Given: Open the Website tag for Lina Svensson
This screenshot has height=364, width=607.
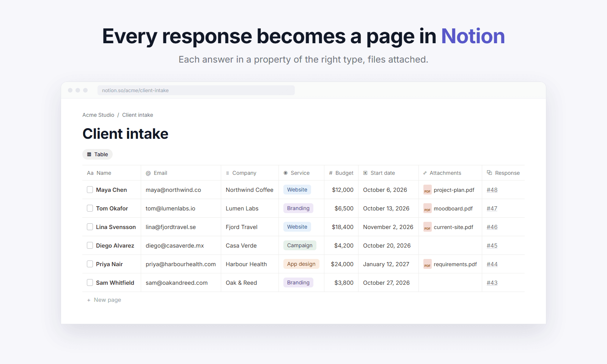Looking at the screenshot, I should [297, 227].
